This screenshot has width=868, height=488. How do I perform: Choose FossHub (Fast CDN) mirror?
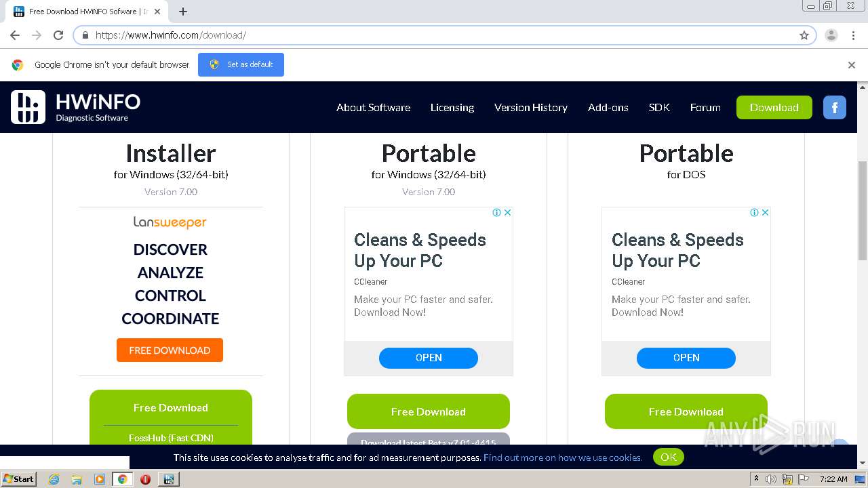[171, 438]
